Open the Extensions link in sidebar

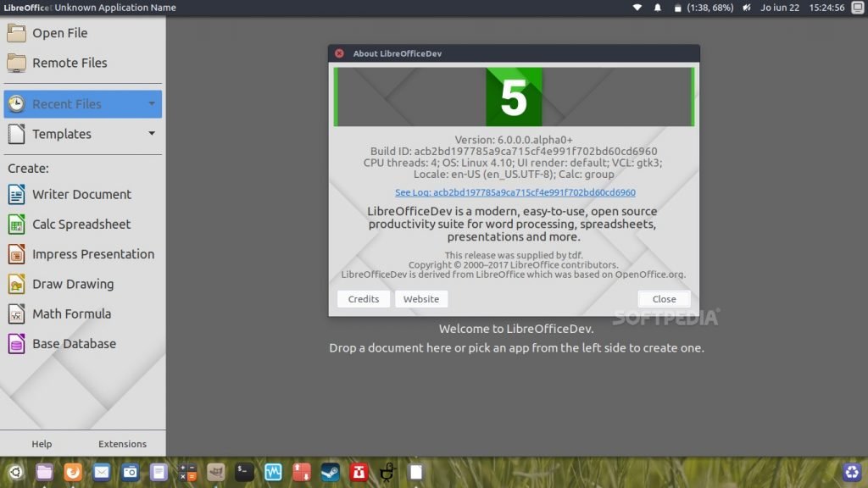tap(122, 444)
